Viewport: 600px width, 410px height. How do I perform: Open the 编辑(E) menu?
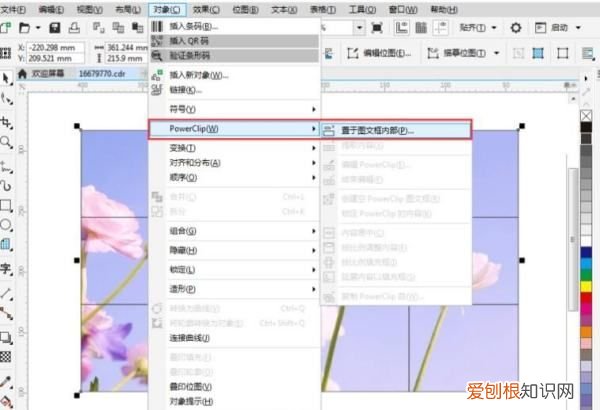tap(51, 10)
